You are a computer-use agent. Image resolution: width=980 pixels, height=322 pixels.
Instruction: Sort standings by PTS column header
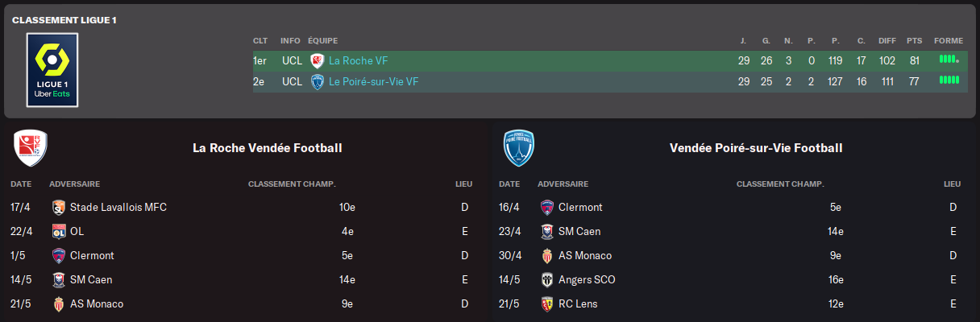(914, 40)
